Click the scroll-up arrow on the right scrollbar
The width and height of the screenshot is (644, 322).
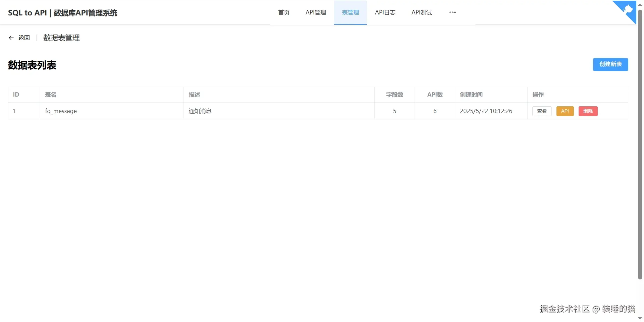(640, 4)
